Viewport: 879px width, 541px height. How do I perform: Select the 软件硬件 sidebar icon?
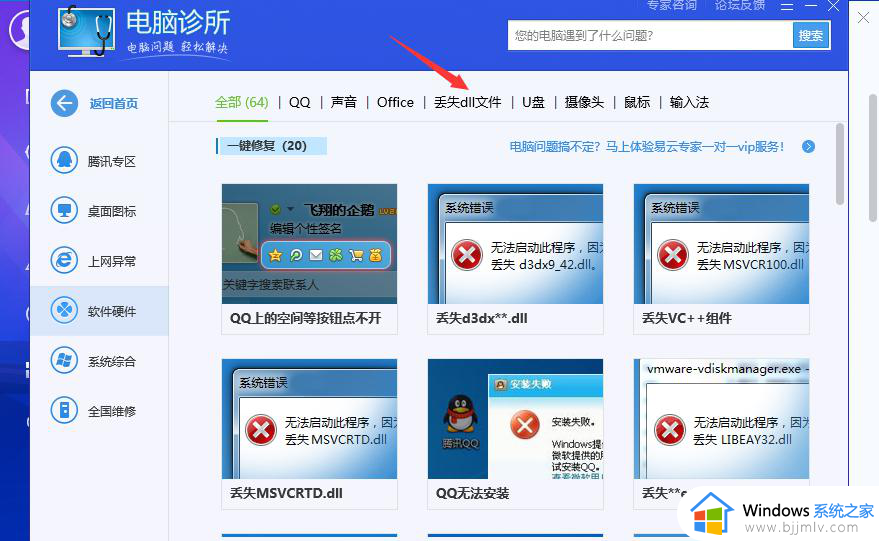64,311
